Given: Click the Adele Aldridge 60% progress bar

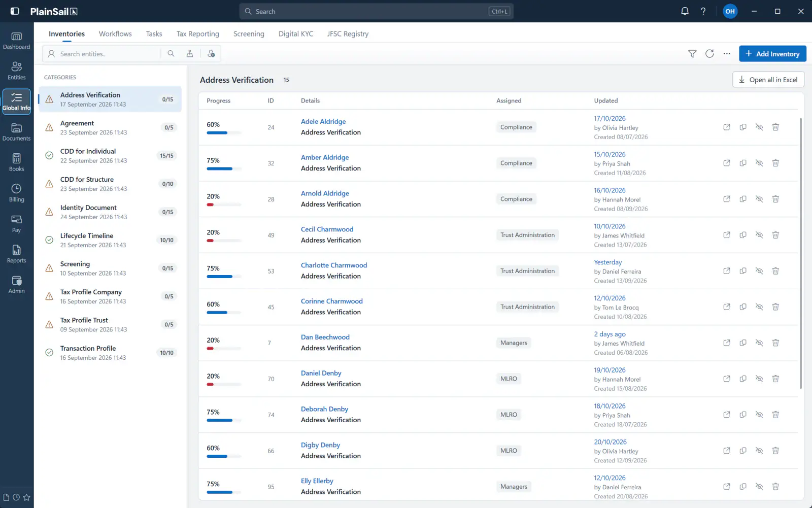Looking at the screenshot, I should click(x=224, y=133).
